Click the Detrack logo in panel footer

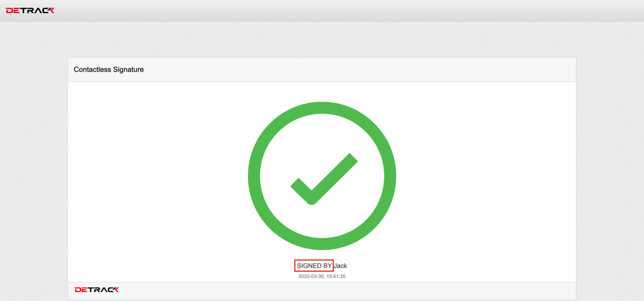tap(97, 290)
